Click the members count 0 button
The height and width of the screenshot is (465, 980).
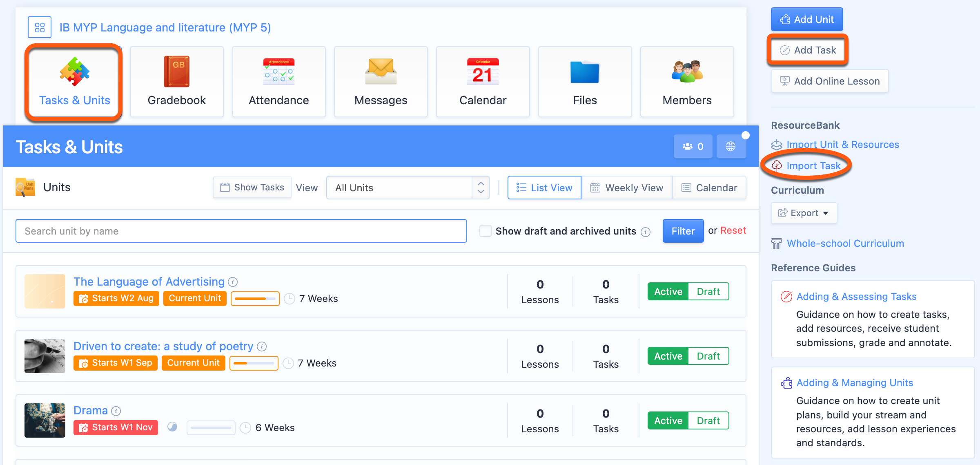[x=693, y=146]
